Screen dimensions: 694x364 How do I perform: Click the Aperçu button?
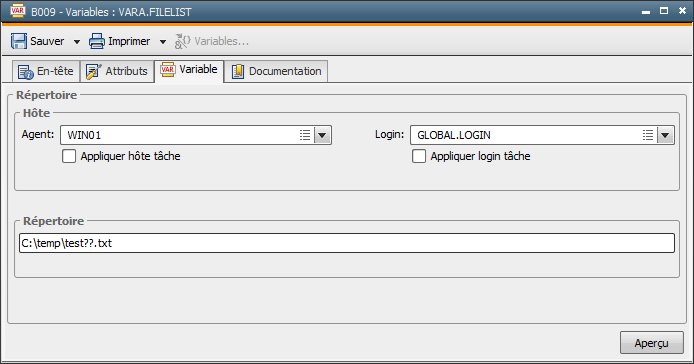[652, 343]
